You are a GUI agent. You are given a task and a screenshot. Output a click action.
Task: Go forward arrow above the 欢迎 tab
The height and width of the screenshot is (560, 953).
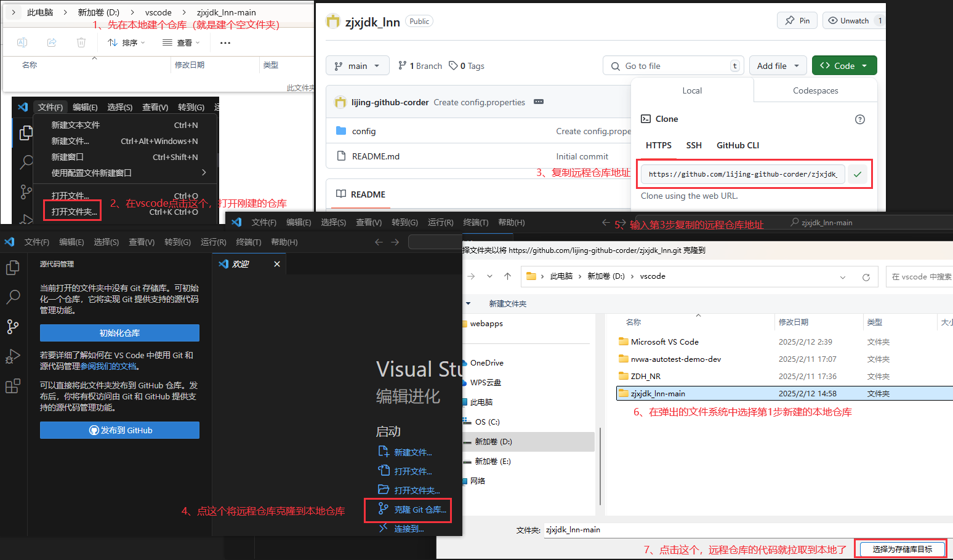click(395, 242)
